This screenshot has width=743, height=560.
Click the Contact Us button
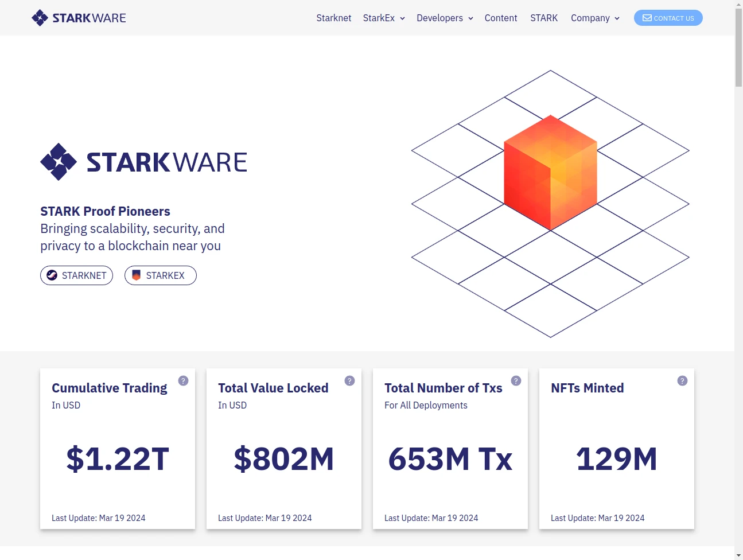pos(668,18)
